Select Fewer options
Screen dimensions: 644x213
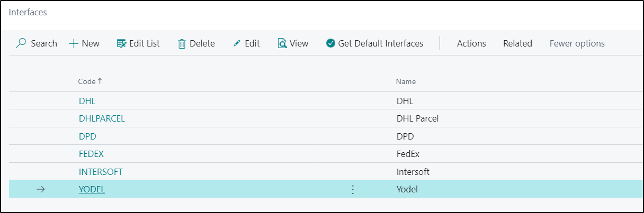coord(577,43)
